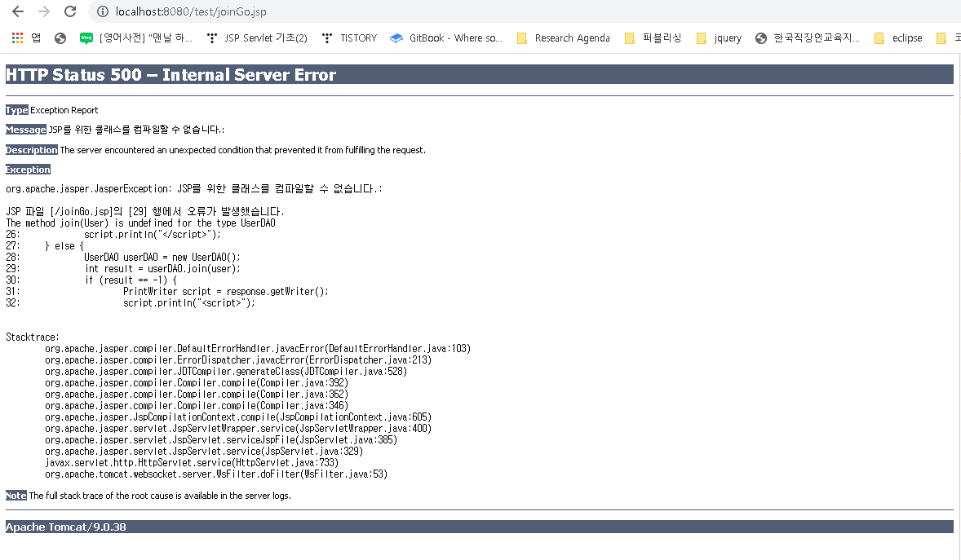
Task: Click the JSP Servlet 기초 dots icon
Action: [x=212, y=38]
